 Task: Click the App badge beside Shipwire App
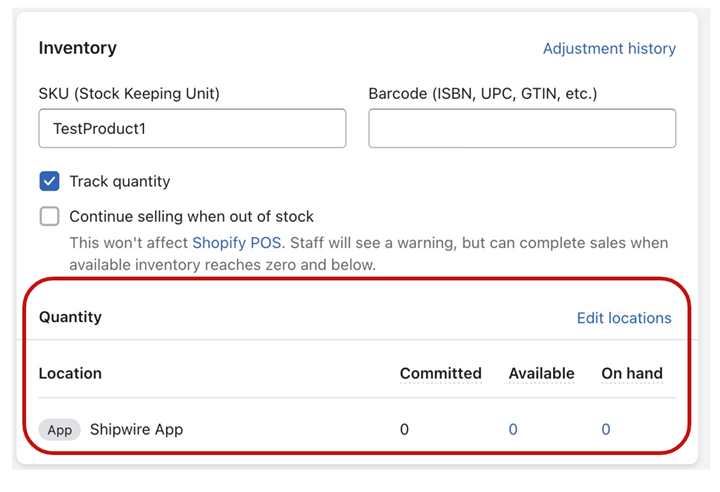(x=60, y=430)
